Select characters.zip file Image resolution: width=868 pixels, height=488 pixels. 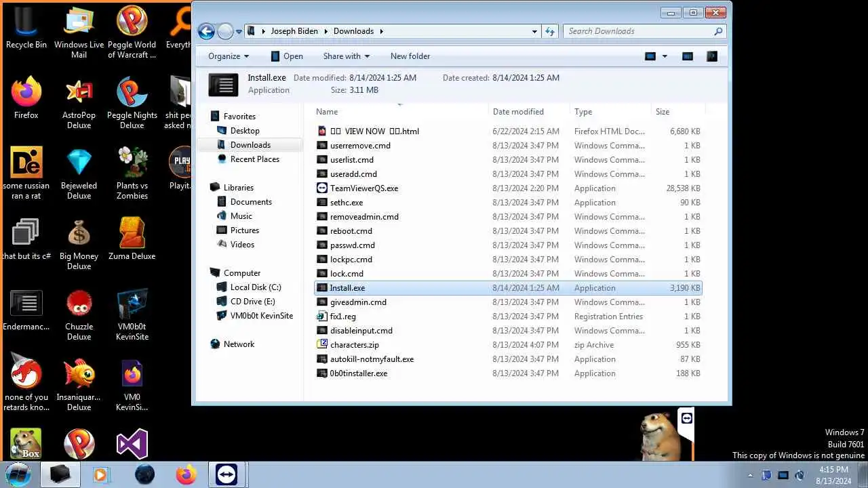tap(508, 345)
